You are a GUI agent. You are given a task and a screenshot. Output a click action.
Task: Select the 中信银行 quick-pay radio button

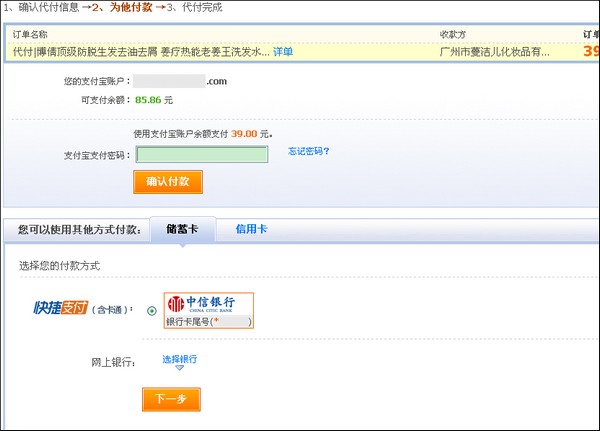click(x=152, y=311)
